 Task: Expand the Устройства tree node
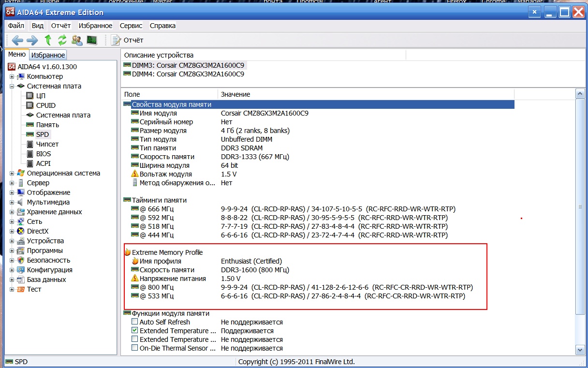click(x=12, y=241)
